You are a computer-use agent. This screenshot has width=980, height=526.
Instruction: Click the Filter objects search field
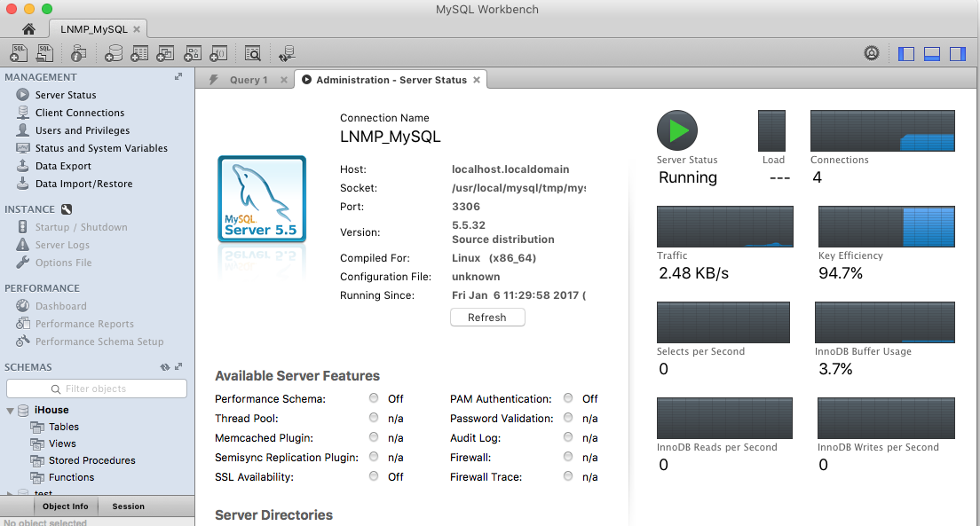point(96,389)
